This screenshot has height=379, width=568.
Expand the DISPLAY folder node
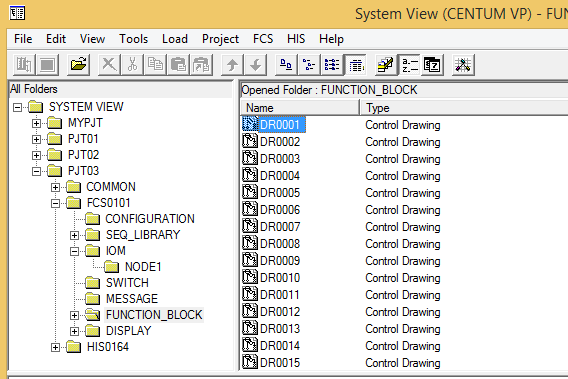pyautogui.click(x=74, y=331)
